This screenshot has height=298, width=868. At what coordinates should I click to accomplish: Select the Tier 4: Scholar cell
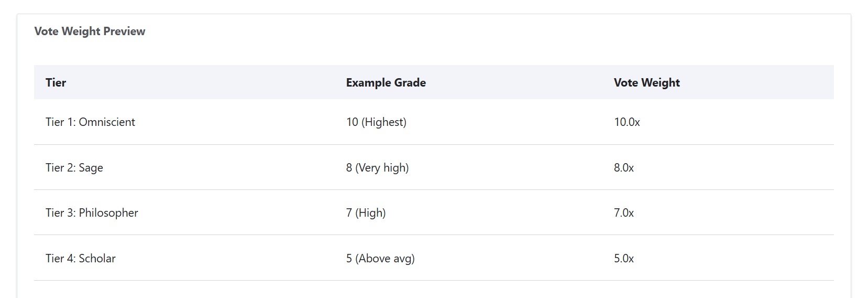[81, 259]
